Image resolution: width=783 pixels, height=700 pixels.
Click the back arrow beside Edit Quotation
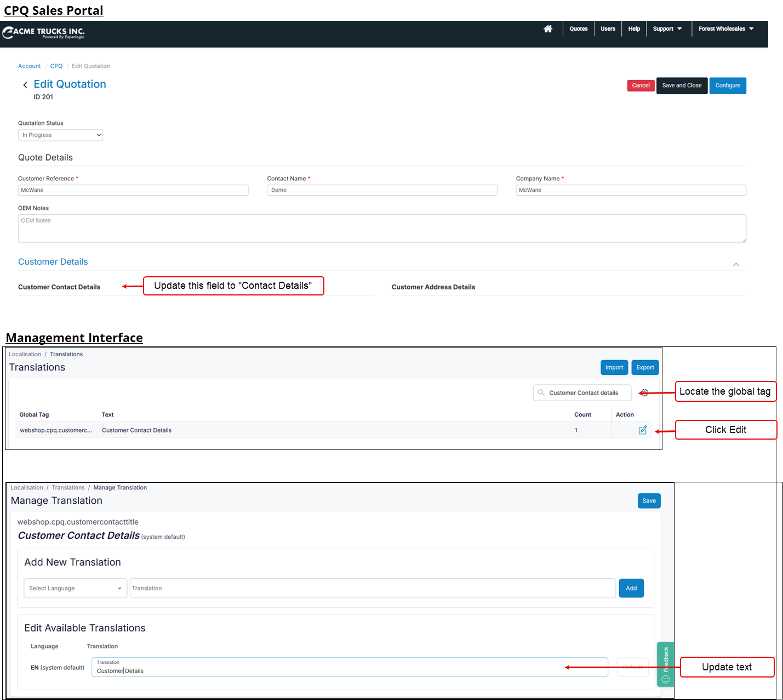[x=25, y=85]
